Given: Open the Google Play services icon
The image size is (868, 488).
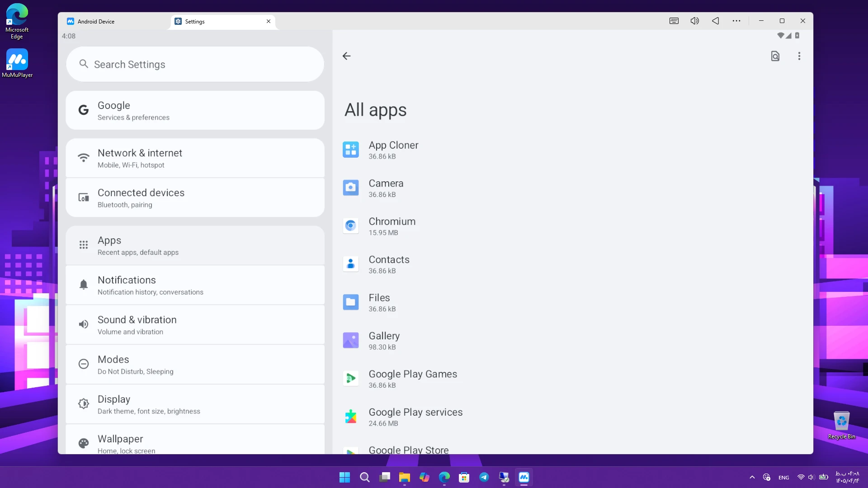Looking at the screenshot, I should (350, 417).
